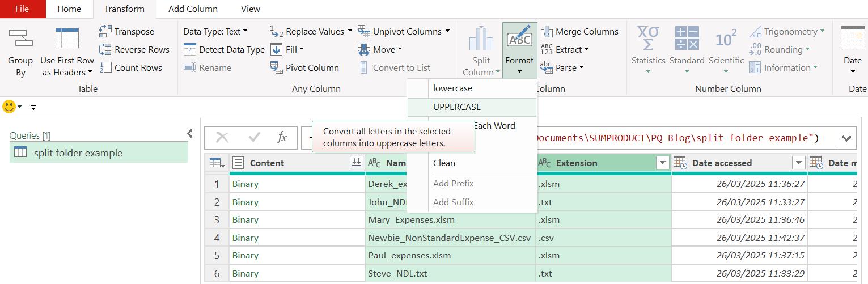Click the smiley feedback icon
This screenshot has height=284, width=868.
pyautogui.click(x=9, y=106)
